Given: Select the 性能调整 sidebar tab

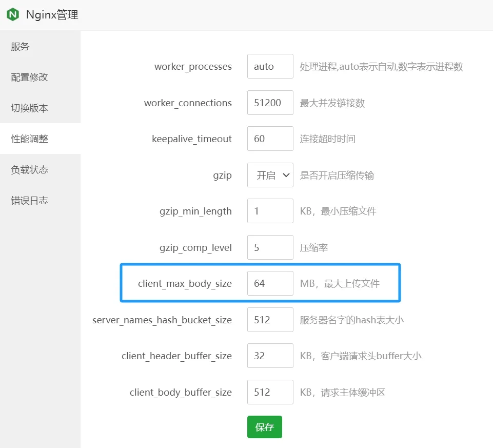Looking at the screenshot, I should coord(29,139).
